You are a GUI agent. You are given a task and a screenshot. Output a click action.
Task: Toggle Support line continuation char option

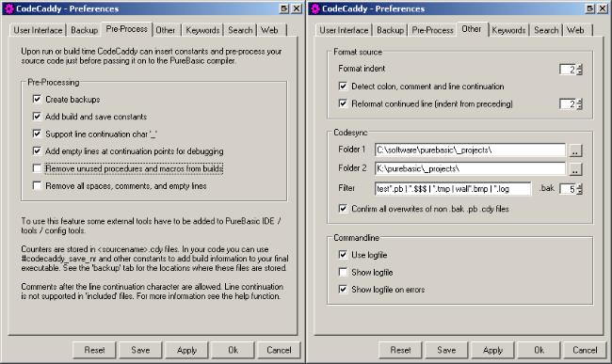pos(37,134)
